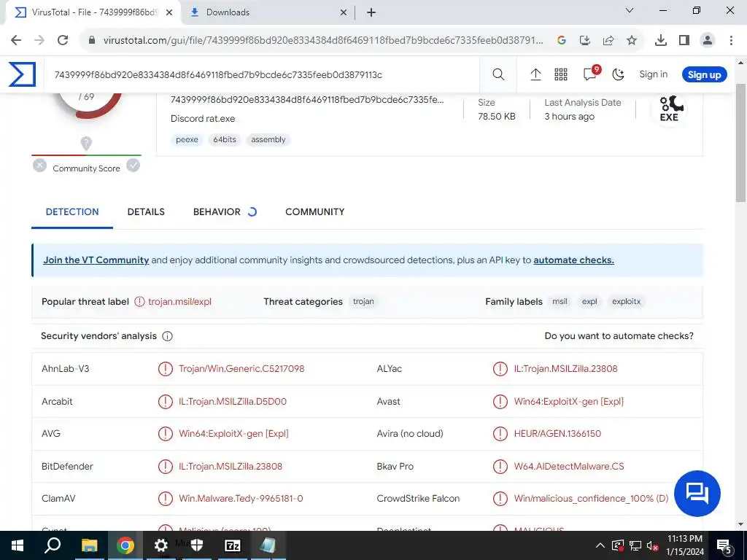Click the trojan.msil/expl threat label
Image resolution: width=747 pixels, height=560 pixels.
click(x=179, y=301)
